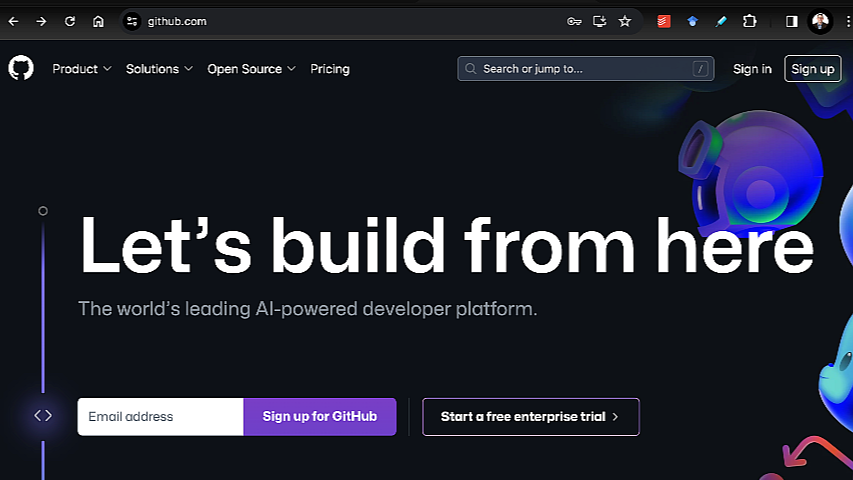The width and height of the screenshot is (853, 480).
Task: Bookmark this page with the star icon
Action: (625, 21)
